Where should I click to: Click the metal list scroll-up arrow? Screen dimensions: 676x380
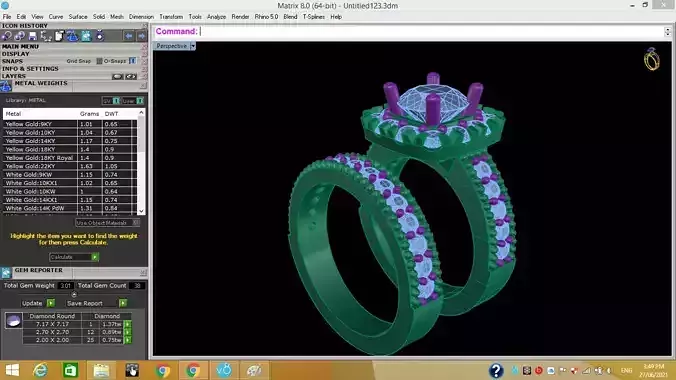pyautogui.click(x=141, y=113)
